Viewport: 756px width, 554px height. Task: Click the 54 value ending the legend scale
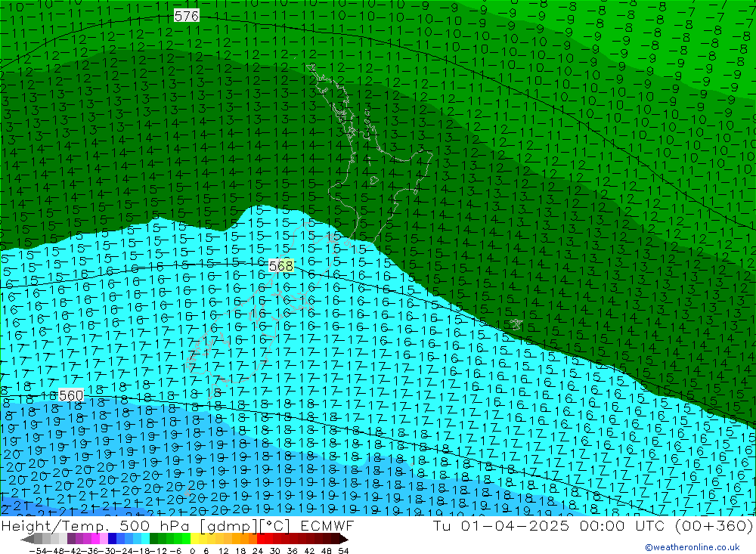click(343, 551)
